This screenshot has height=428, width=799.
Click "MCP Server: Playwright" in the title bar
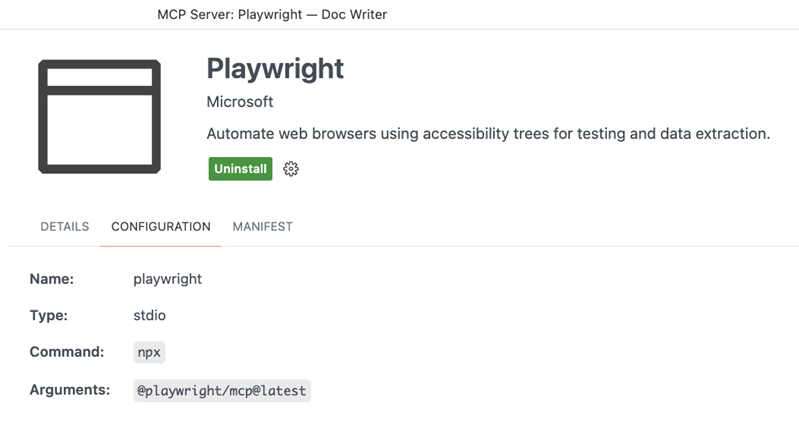[x=234, y=14]
